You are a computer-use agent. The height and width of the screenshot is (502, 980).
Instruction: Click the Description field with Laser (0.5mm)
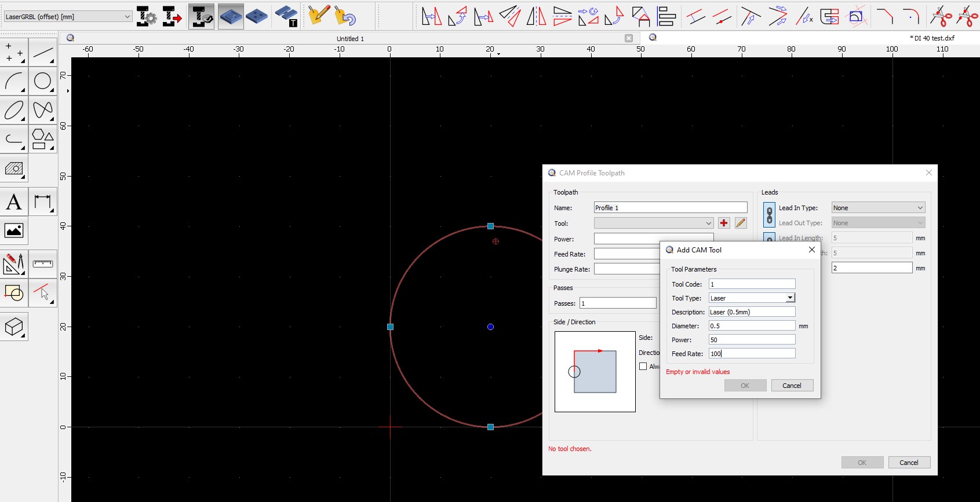click(752, 312)
